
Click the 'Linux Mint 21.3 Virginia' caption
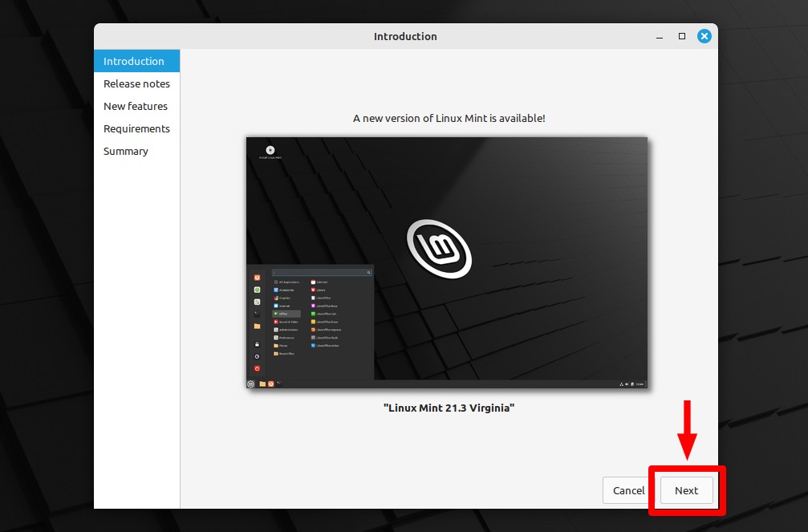coord(449,408)
